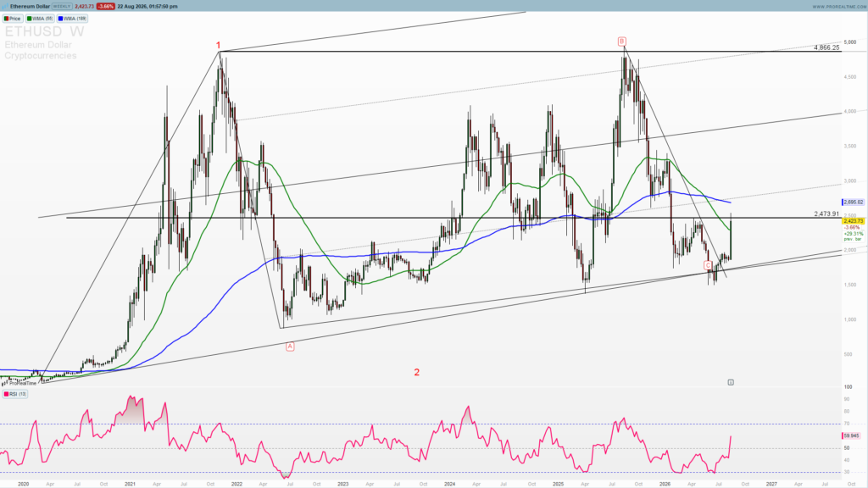Click the +29.31% prev. bar tag
The width and height of the screenshot is (868, 488).
tap(853, 236)
